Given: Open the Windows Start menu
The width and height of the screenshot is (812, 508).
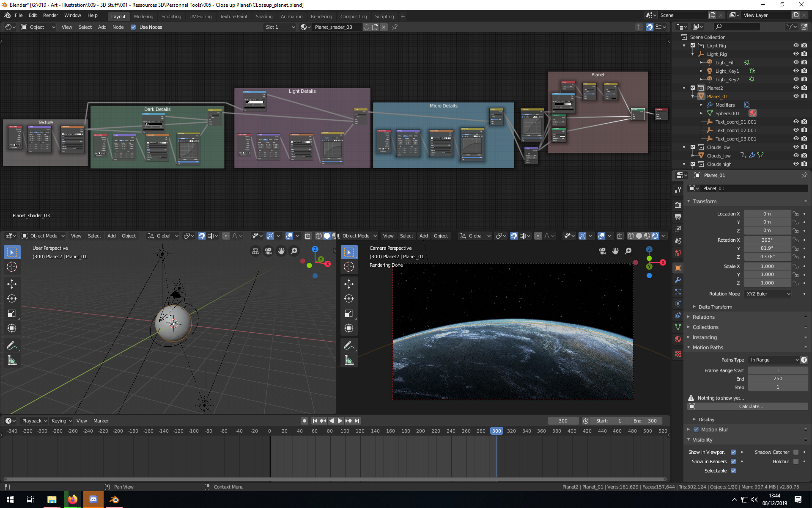Looking at the screenshot, I should click(x=10, y=500).
